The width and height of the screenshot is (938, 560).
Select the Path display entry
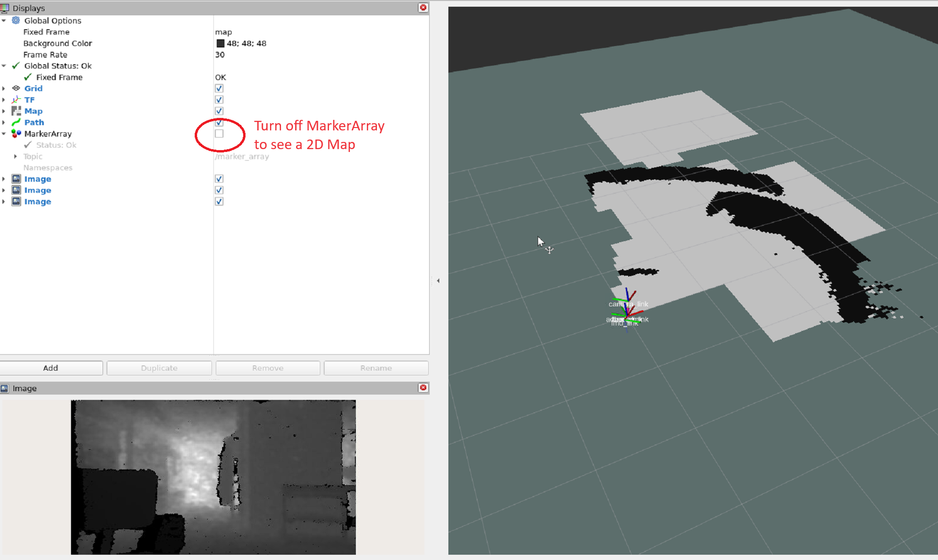pos(34,122)
